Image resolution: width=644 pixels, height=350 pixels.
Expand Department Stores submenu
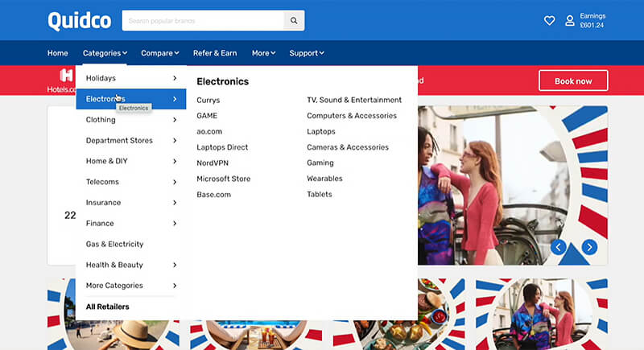click(x=131, y=140)
